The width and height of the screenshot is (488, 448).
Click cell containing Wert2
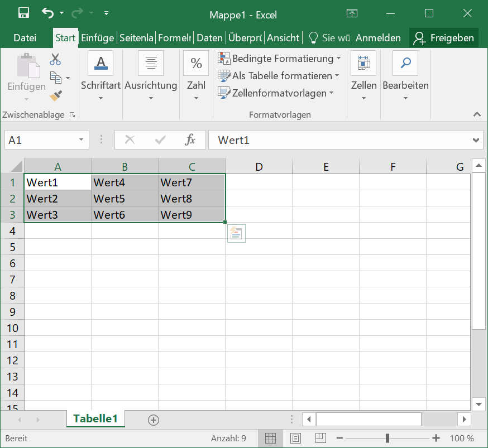click(58, 199)
